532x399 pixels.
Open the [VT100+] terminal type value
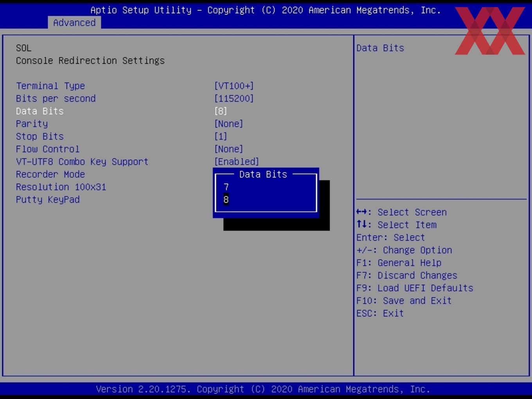coord(234,86)
